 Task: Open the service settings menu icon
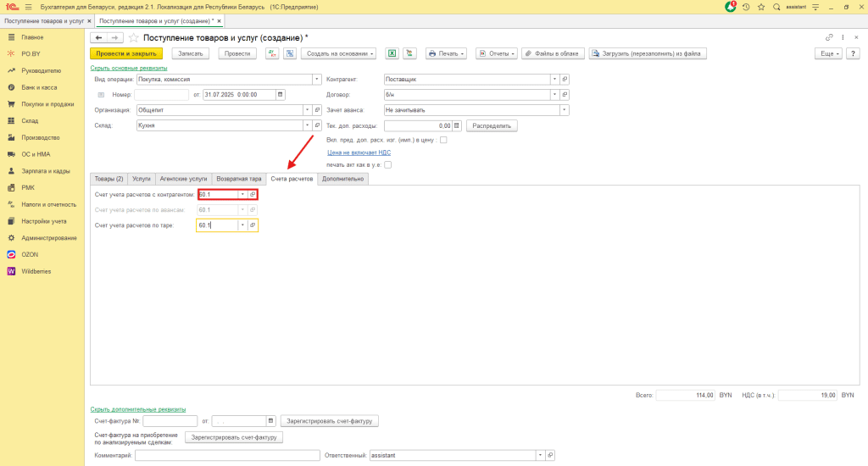815,7
